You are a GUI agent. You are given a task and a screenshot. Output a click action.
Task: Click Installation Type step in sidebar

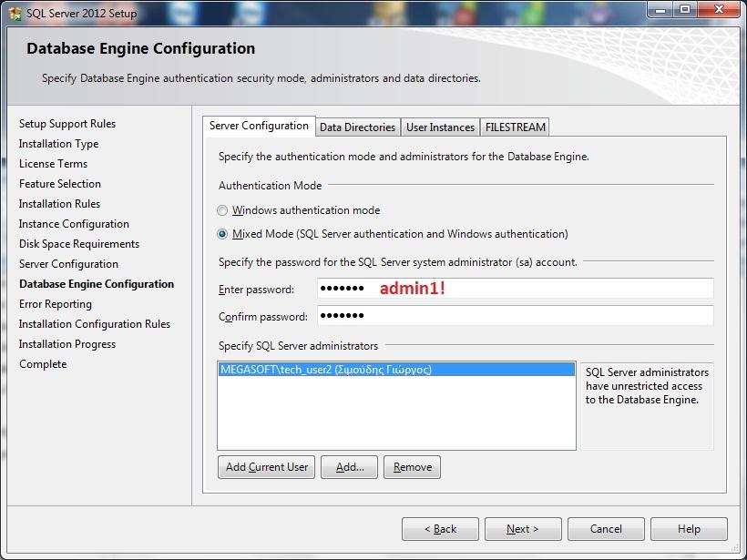coord(58,144)
